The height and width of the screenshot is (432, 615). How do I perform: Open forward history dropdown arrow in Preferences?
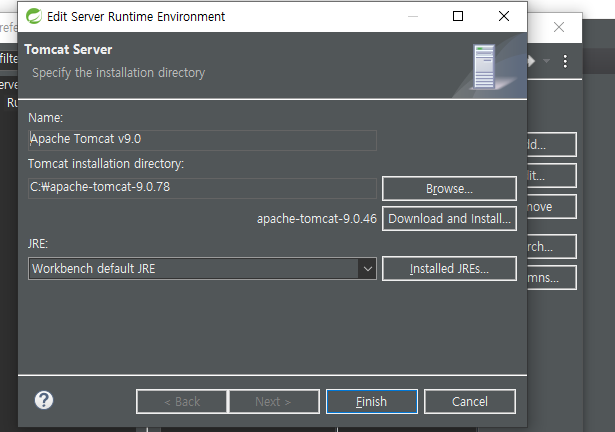546,61
